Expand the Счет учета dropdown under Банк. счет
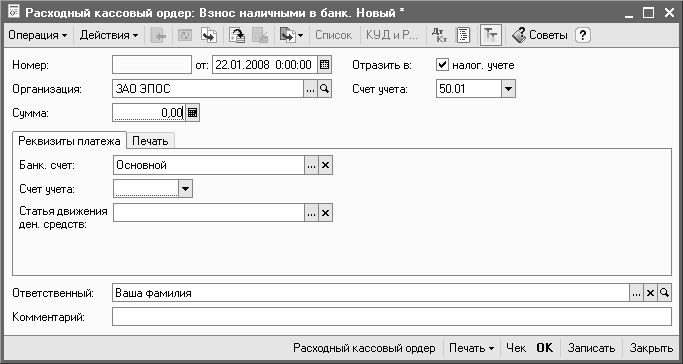 tap(186, 189)
